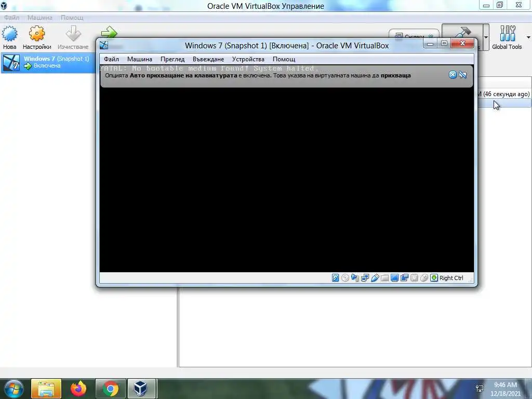The width and height of the screenshot is (532, 399).
Task: Launch Firefox from the taskbar
Action: [78, 389]
